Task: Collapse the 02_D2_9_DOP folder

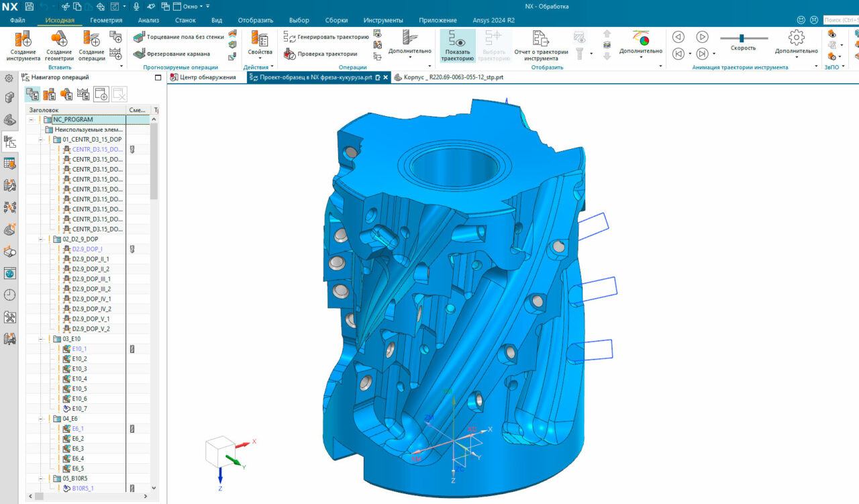Action: click(x=40, y=239)
